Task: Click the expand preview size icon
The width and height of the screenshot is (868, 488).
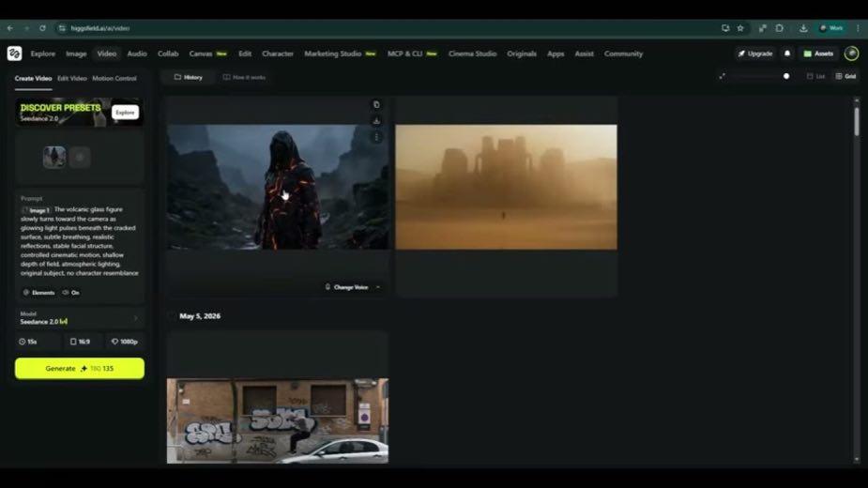Action: pos(722,76)
